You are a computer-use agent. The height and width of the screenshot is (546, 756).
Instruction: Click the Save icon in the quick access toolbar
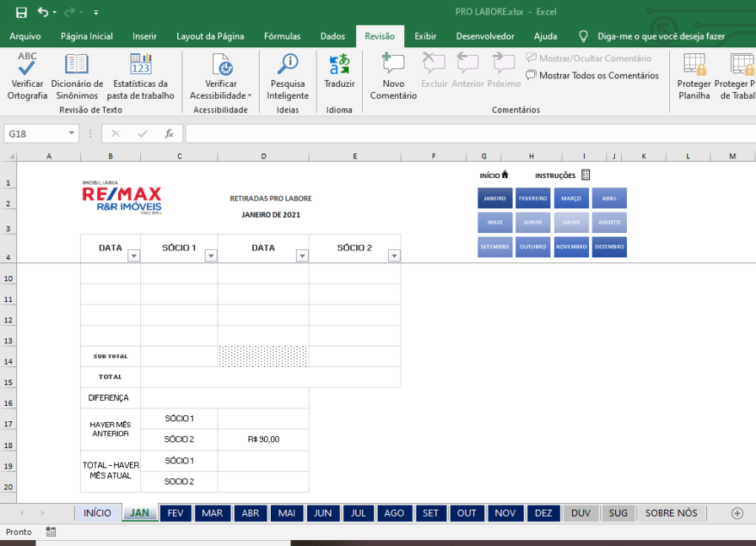pos(21,12)
